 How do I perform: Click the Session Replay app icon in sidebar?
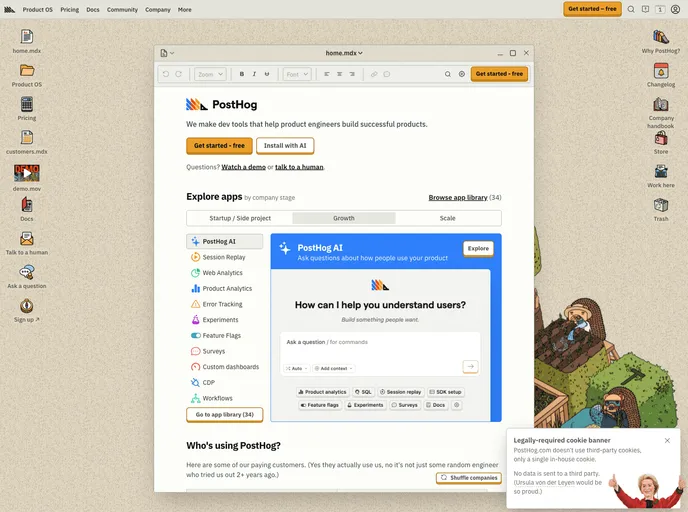(x=195, y=257)
